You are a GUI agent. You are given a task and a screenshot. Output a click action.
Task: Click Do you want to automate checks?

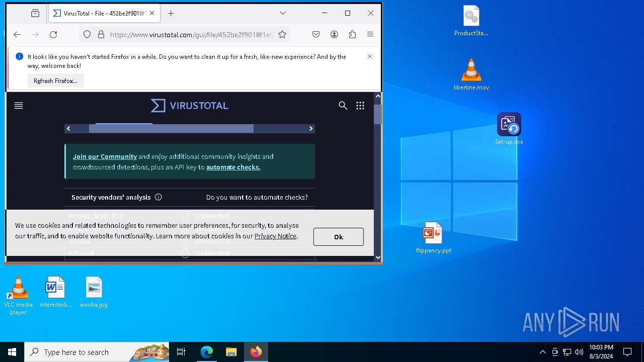[257, 197]
